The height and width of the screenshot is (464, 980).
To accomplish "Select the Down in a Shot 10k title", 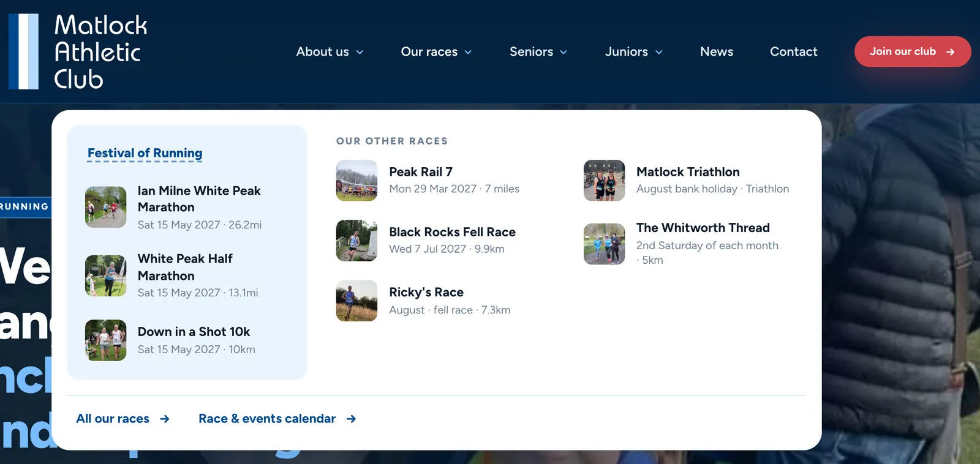I will coord(194,332).
